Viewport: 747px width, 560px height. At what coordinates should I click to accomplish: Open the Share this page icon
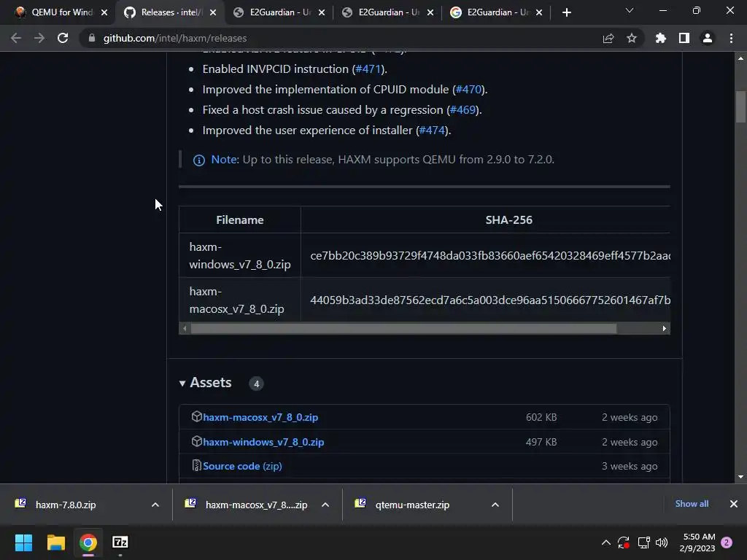tap(608, 38)
